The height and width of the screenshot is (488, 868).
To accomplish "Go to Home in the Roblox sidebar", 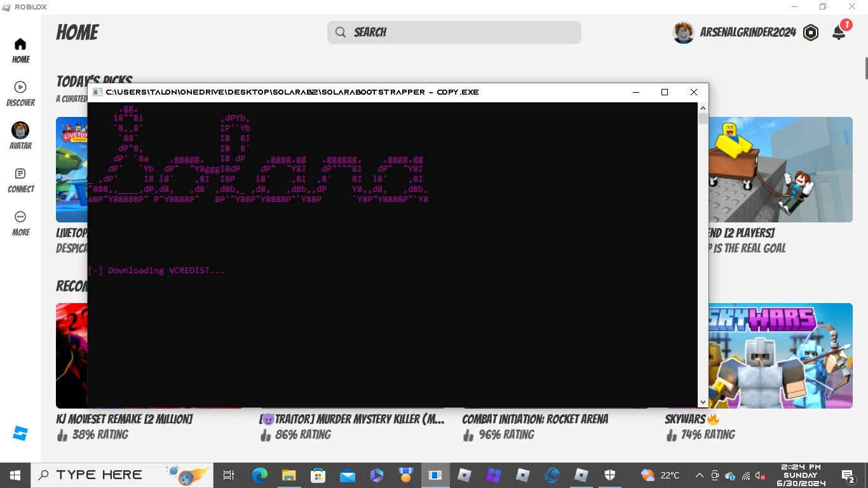I will coord(20,51).
